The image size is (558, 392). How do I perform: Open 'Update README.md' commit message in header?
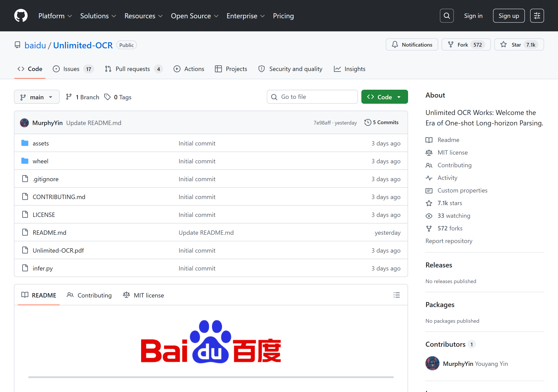point(94,123)
